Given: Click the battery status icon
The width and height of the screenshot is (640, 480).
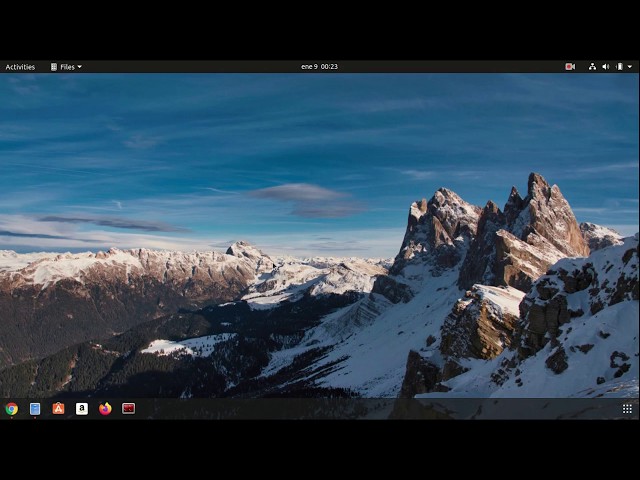Looking at the screenshot, I should (620, 67).
